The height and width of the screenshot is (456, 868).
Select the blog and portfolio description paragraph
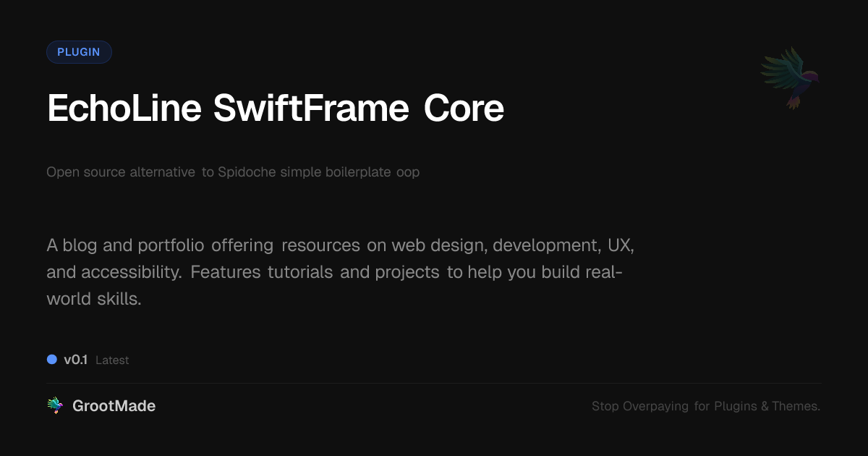[341, 271]
